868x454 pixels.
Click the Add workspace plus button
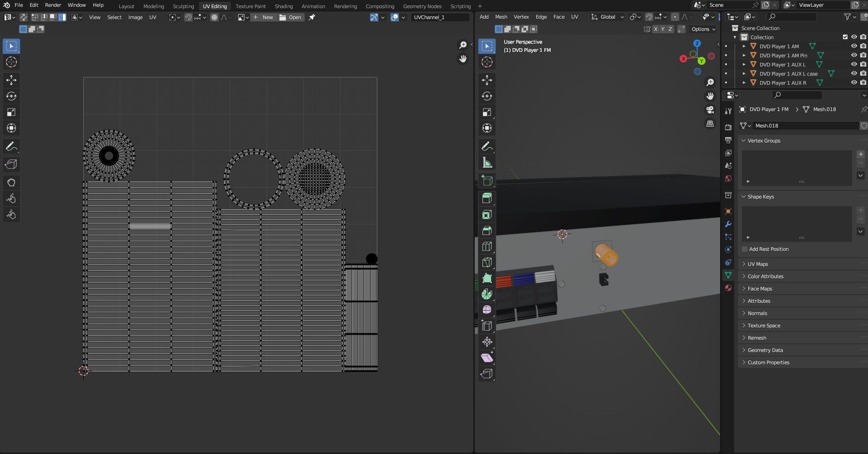(x=480, y=6)
